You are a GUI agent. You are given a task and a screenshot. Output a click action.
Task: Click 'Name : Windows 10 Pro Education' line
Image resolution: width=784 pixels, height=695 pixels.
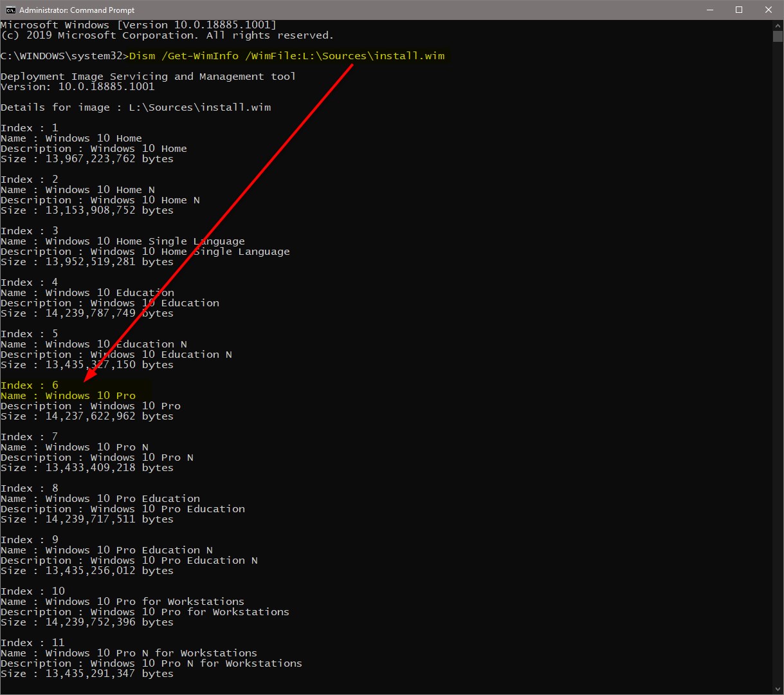[100, 499]
